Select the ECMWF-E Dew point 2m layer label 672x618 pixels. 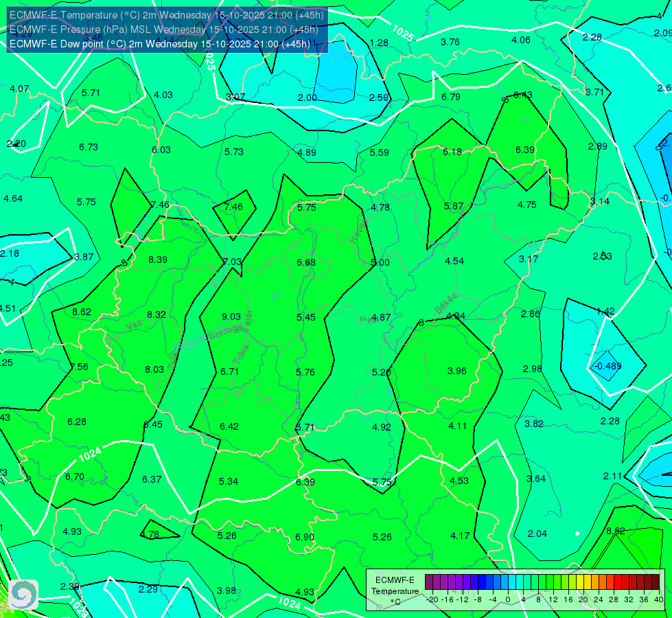[160, 44]
